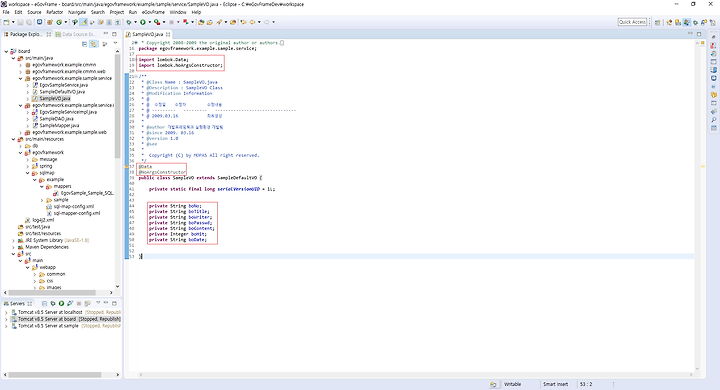The image size is (720, 390).
Task: Open dropdown arrow beside New file icon
Action: 13,22
